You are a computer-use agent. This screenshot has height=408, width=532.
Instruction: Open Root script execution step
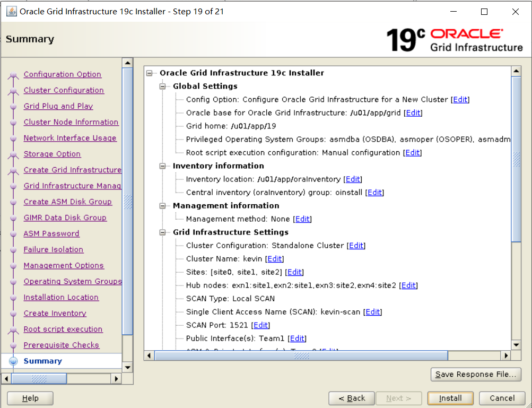(63, 329)
